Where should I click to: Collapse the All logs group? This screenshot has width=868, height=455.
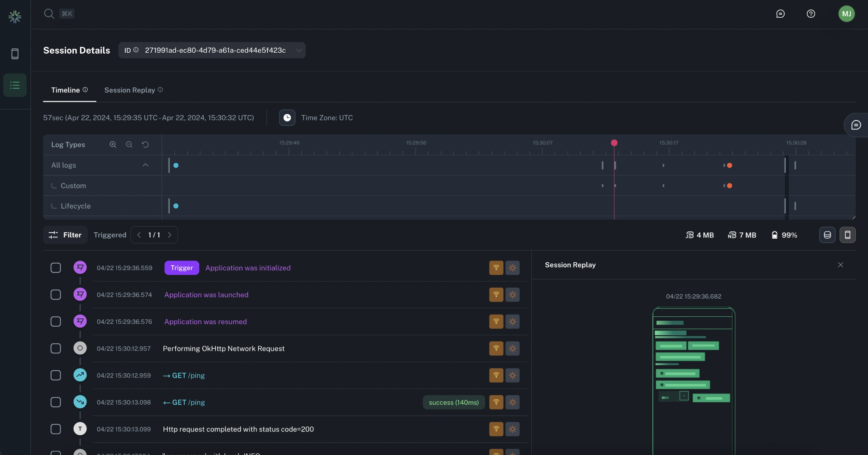click(145, 165)
